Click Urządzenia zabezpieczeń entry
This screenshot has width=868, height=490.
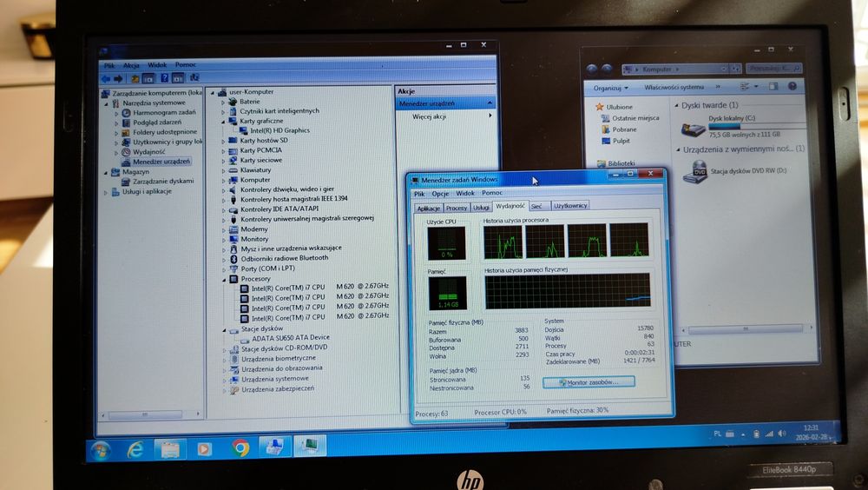278,389
